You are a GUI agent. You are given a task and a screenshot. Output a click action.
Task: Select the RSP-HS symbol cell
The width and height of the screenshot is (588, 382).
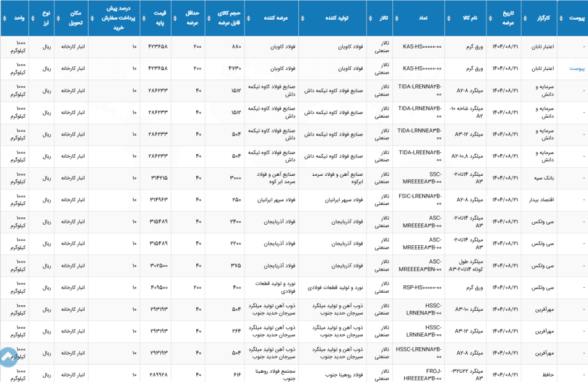pyautogui.click(x=422, y=287)
